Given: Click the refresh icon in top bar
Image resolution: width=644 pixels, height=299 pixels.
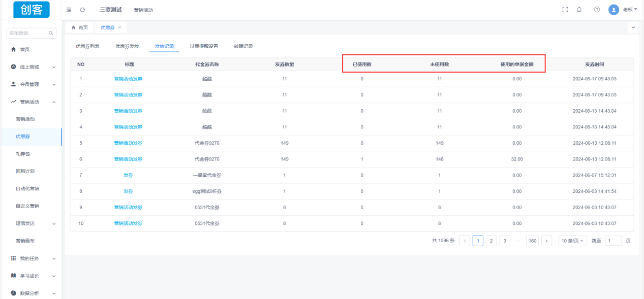Looking at the screenshot, I should click(x=82, y=10).
